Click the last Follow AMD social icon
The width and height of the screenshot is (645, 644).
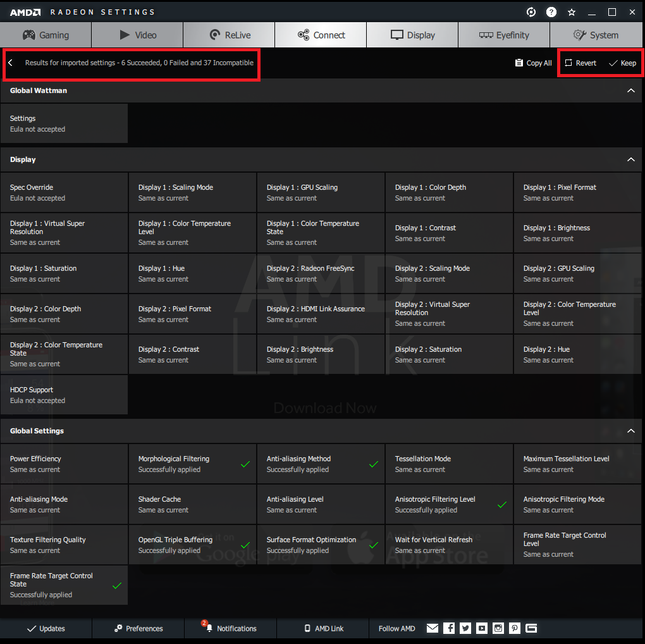[531, 628]
